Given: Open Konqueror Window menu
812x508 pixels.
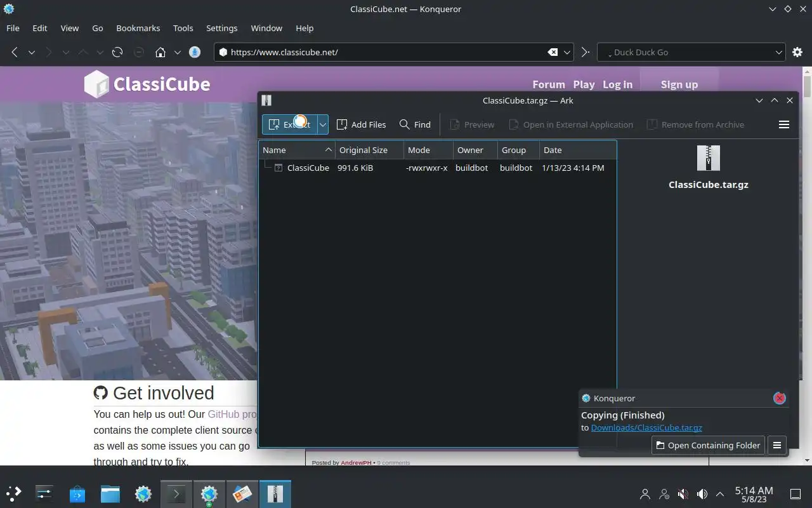Looking at the screenshot, I should pos(266,28).
